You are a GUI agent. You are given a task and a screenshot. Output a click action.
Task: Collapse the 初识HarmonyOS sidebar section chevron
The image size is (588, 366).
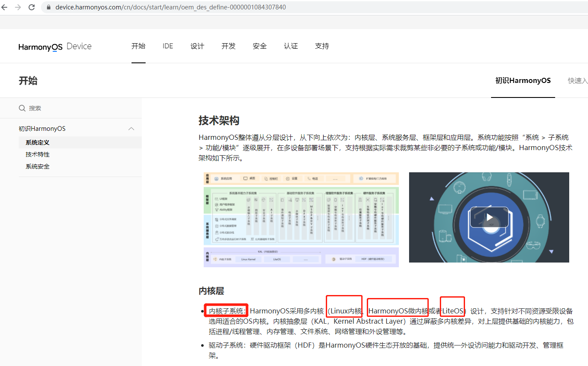click(132, 129)
